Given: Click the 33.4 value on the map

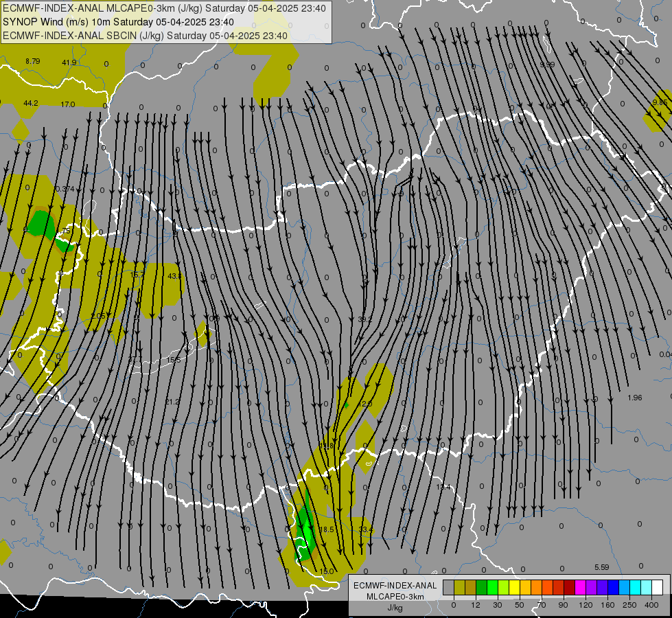Looking at the screenshot, I should coord(366,529).
